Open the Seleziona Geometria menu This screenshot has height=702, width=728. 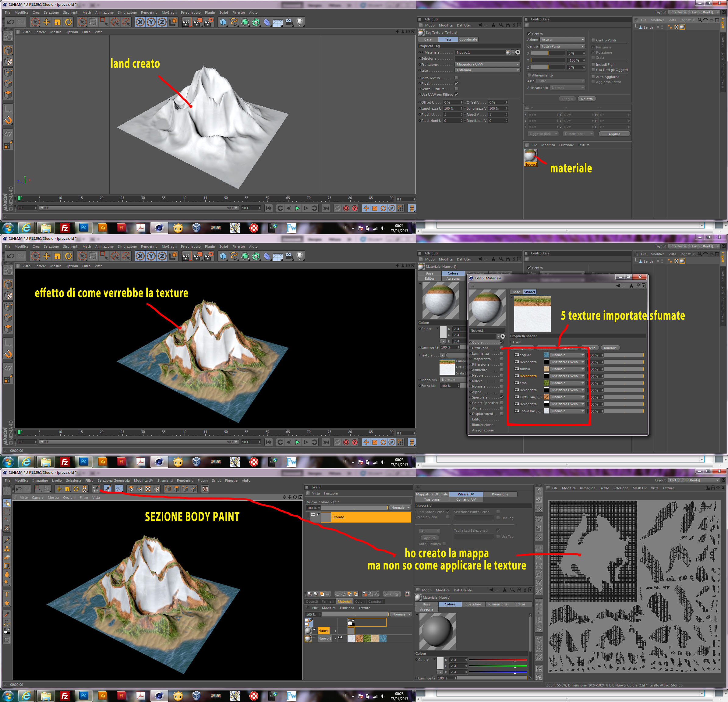pos(114,480)
